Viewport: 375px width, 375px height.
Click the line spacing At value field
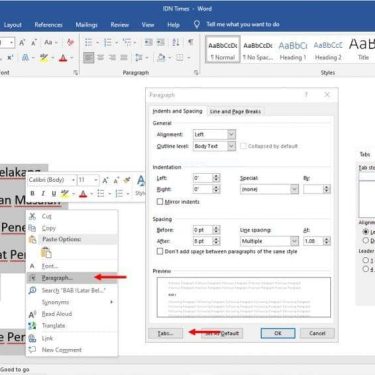click(x=313, y=241)
